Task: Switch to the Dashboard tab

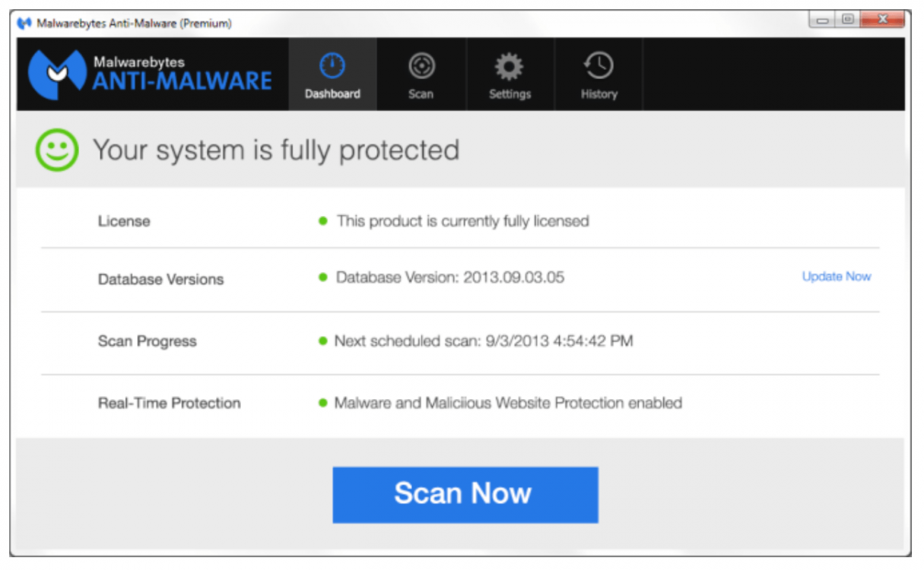Action: (x=332, y=74)
